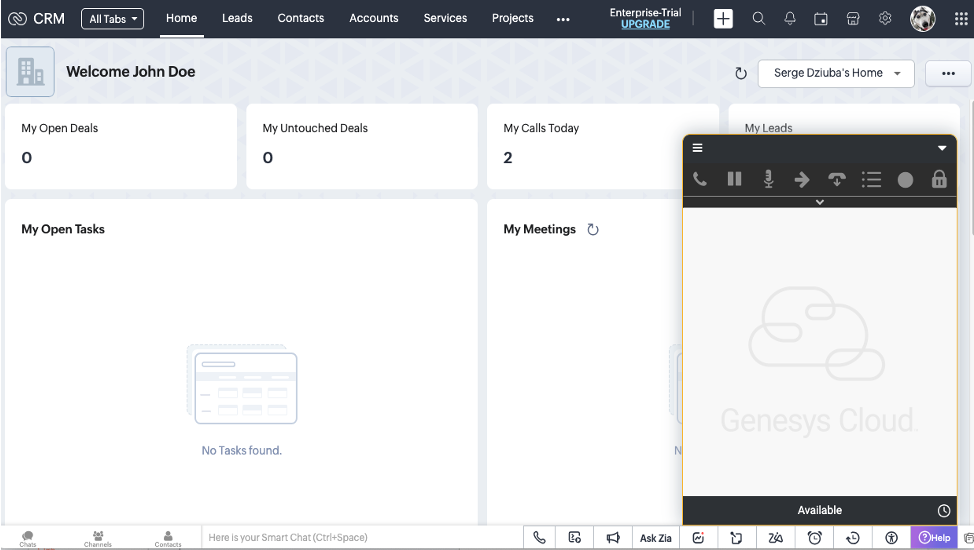Click the company building logo icon
This screenshot has width=974, height=550.
click(30, 71)
